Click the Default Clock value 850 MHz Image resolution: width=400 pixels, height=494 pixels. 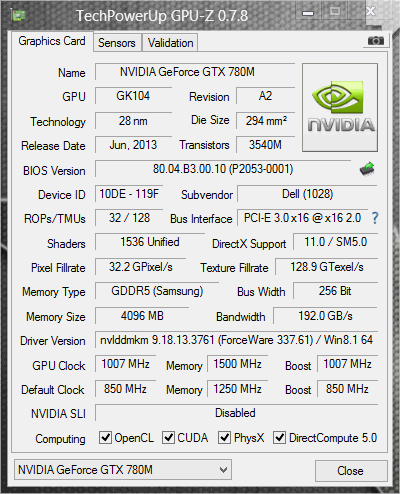pyautogui.click(x=125, y=389)
